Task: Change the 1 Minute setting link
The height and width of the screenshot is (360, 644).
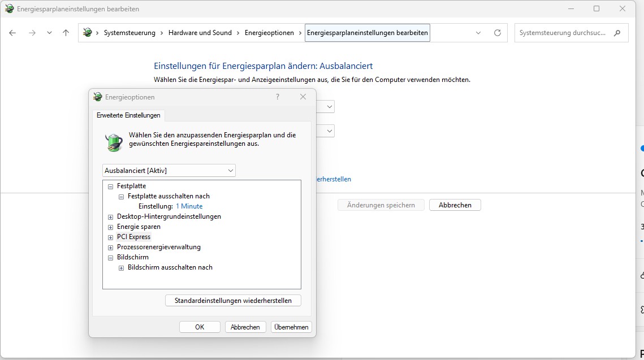Action: pyautogui.click(x=189, y=206)
